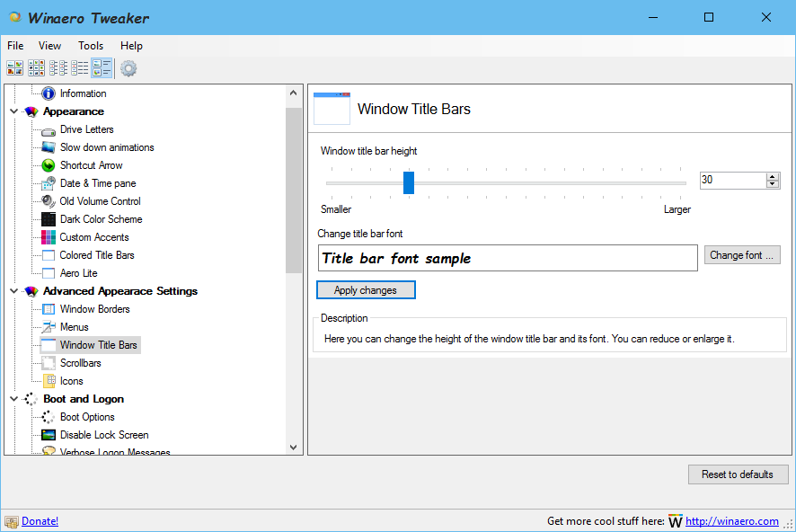Click the title bar height slider thumb
The width and height of the screenshot is (796, 532).
click(409, 182)
